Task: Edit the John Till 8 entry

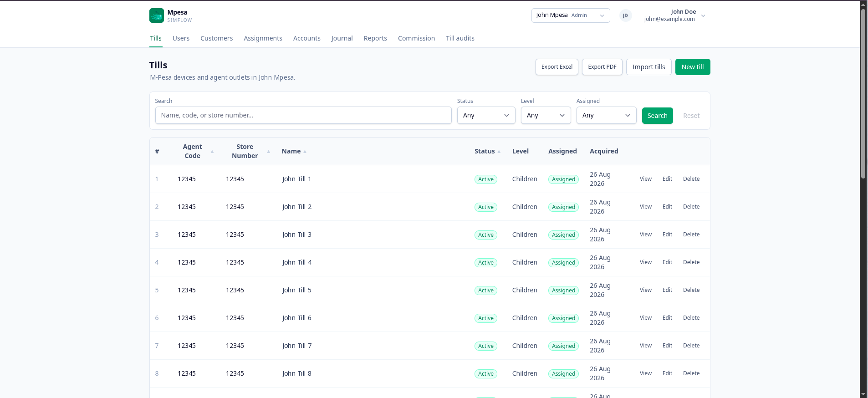Action: tap(667, 373)
